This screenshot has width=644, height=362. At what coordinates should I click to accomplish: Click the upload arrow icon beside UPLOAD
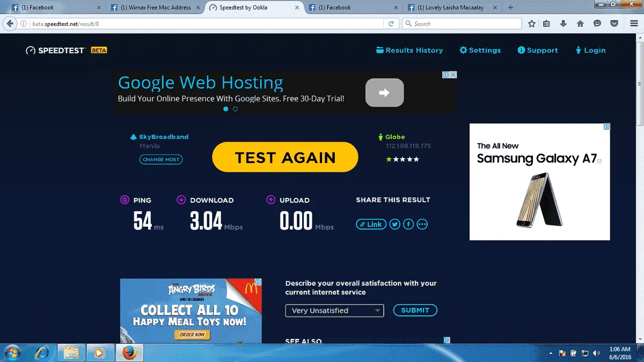[271, 200]
